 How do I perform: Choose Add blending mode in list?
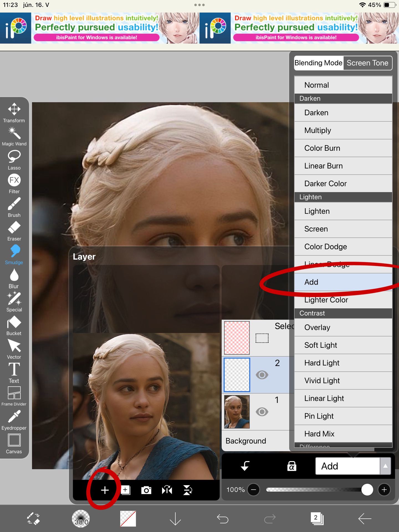pyautogui.click(x=343, y=282)
